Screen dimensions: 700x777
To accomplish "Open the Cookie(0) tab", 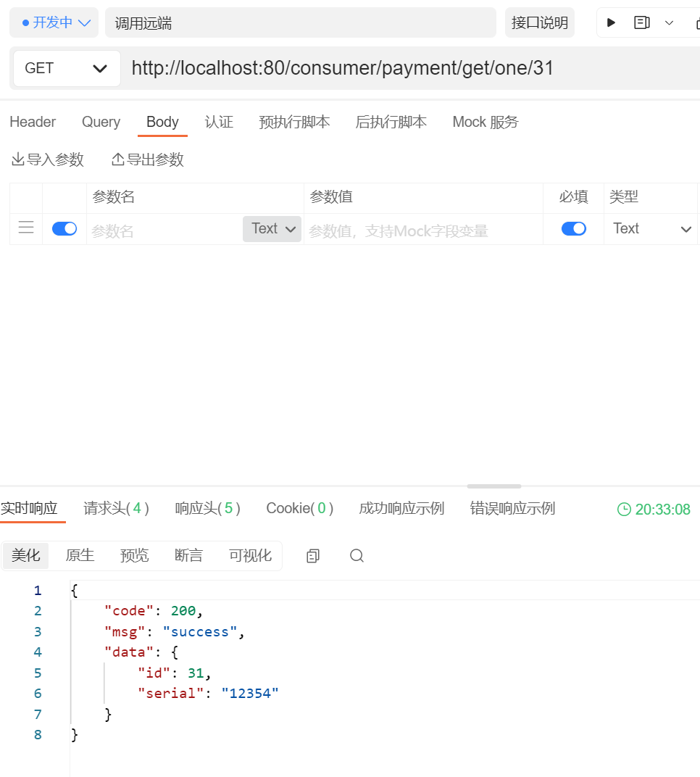I will pos(300,508).
